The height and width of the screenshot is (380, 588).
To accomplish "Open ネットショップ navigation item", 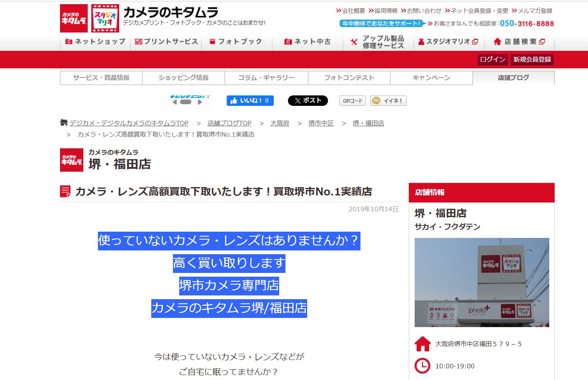I will pos(95,42).
